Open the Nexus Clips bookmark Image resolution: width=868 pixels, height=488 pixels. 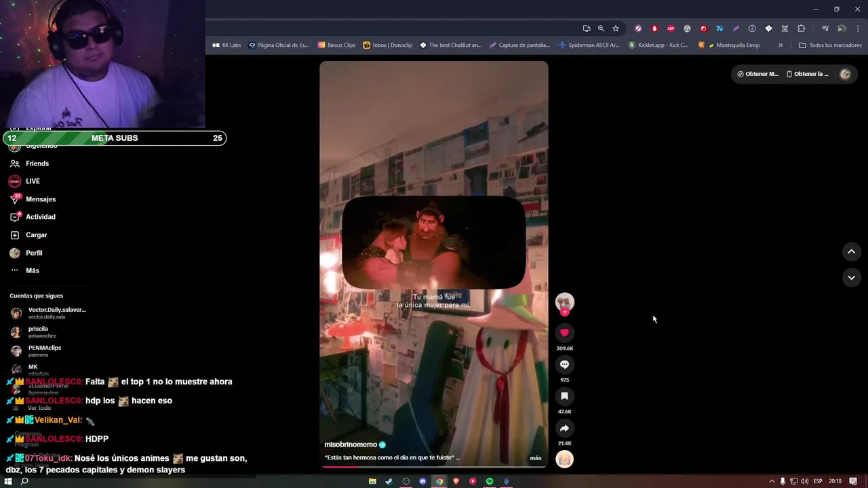point(336,45)
